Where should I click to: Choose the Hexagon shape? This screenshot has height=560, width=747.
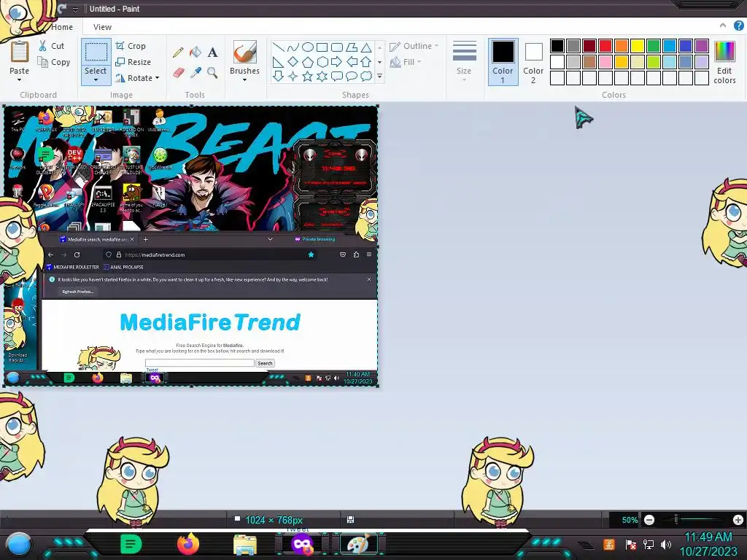coord(322,62)
